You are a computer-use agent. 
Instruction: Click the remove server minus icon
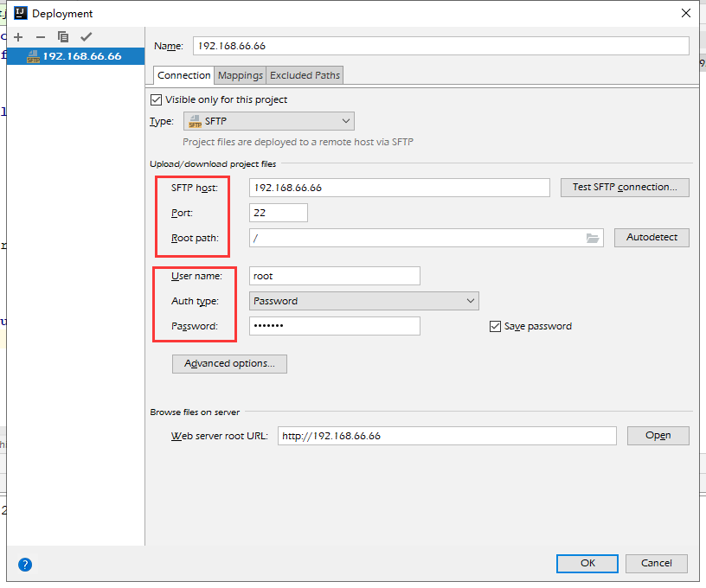coord(40,37)
